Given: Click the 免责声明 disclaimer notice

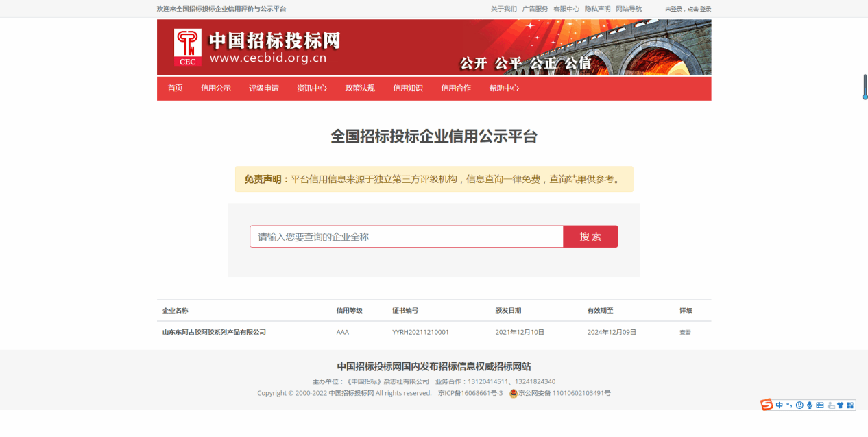Looking at the screenshot, I should click(x=434, y=180).
